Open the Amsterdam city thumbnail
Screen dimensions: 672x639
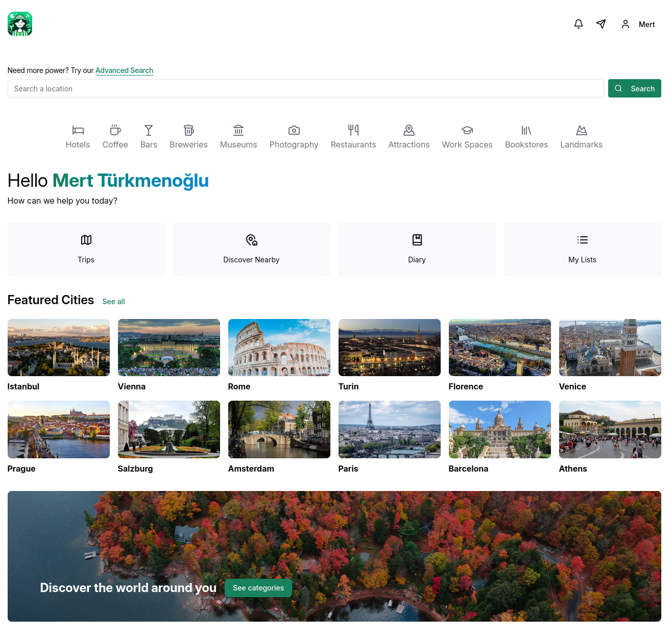pos(279,429)
